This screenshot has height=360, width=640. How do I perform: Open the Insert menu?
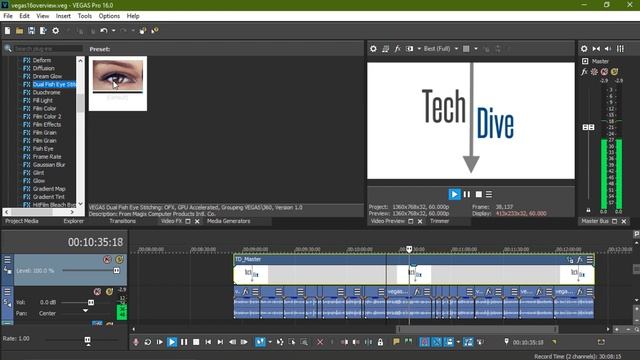coord(63,16)
